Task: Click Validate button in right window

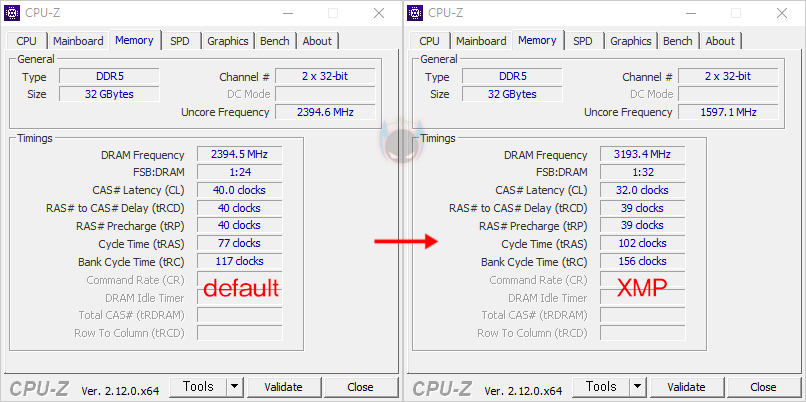Action: pos(686,387)
